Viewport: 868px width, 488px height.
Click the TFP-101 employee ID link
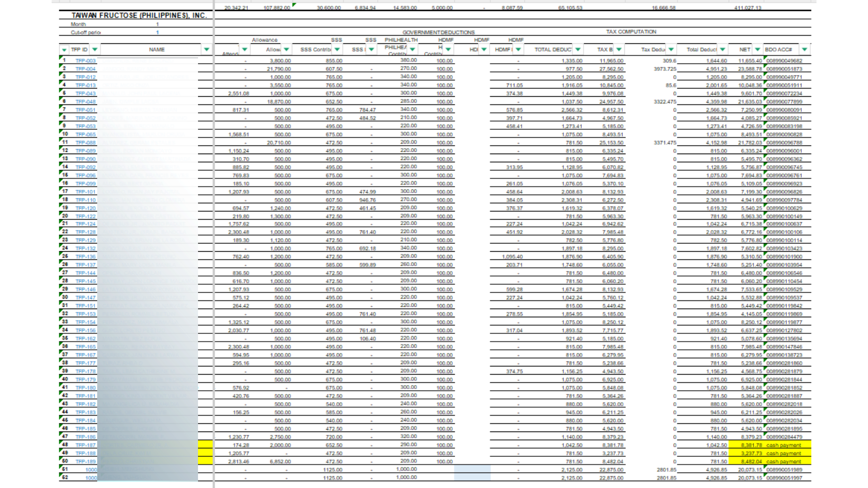pyautogui.click(x=85, y=192)
